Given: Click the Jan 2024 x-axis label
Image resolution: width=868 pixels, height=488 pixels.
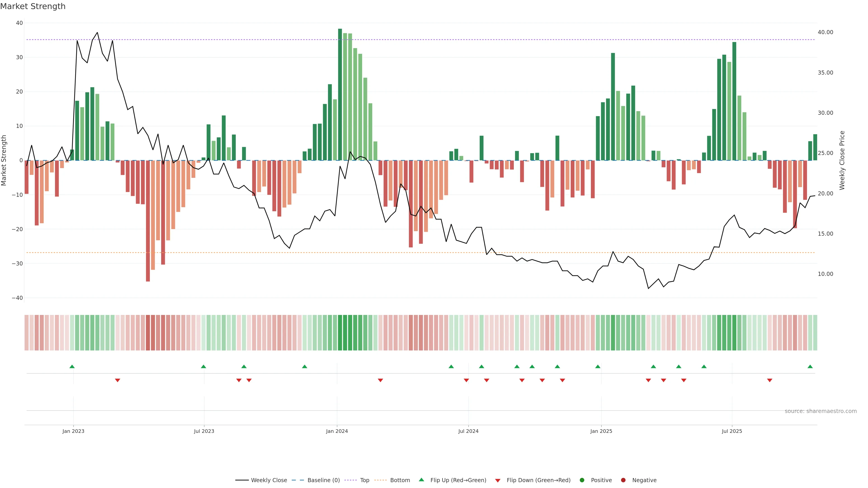Looking at the screenshot, I should click(x=337, y=431).
